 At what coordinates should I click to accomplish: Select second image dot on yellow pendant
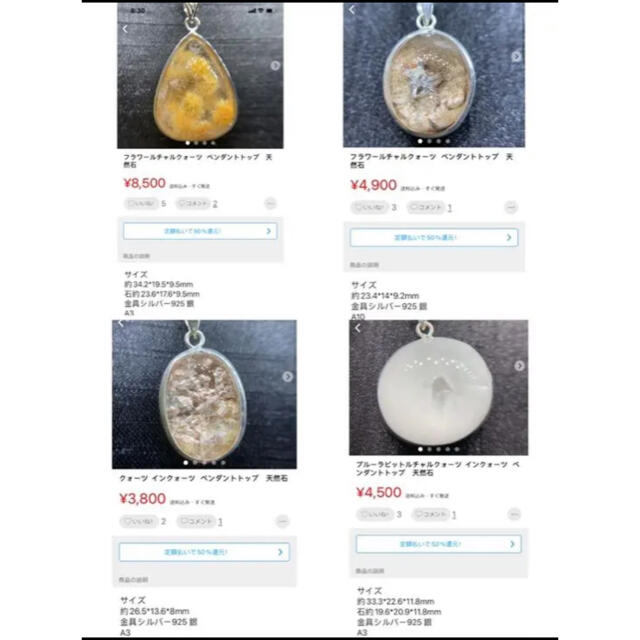196,143
